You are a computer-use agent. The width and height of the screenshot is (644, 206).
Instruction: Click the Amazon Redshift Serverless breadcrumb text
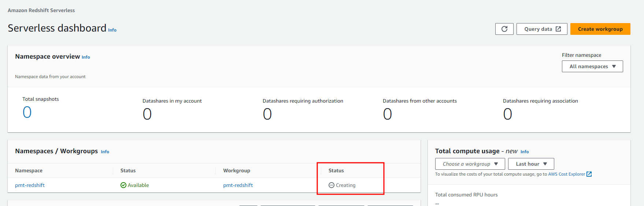coord(41,10)
